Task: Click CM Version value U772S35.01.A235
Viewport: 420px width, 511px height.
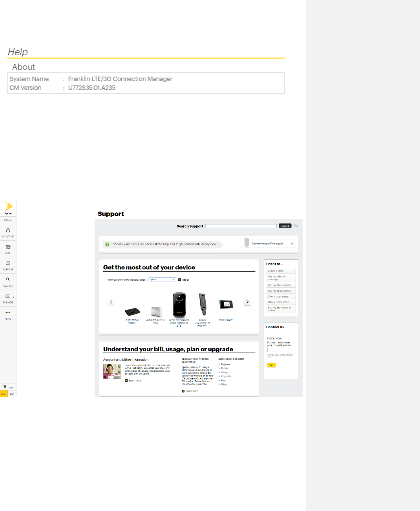Action: 92,88
